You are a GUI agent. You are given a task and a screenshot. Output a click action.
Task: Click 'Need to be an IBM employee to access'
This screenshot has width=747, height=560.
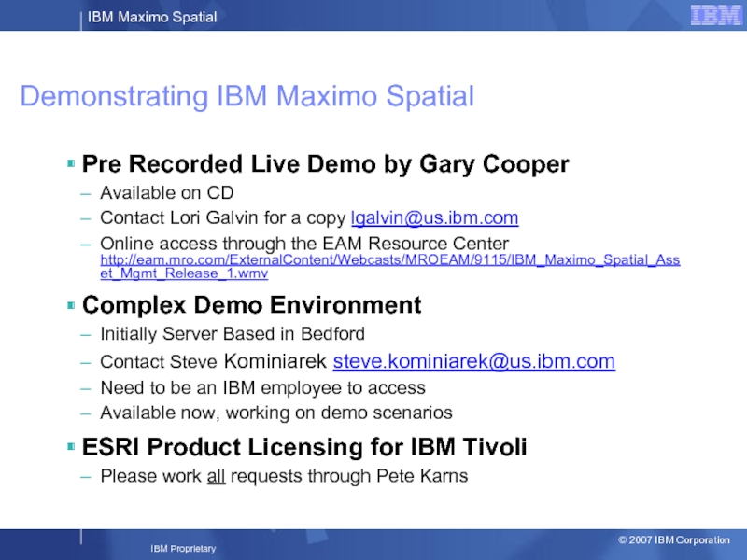click(x=262, y=387)
